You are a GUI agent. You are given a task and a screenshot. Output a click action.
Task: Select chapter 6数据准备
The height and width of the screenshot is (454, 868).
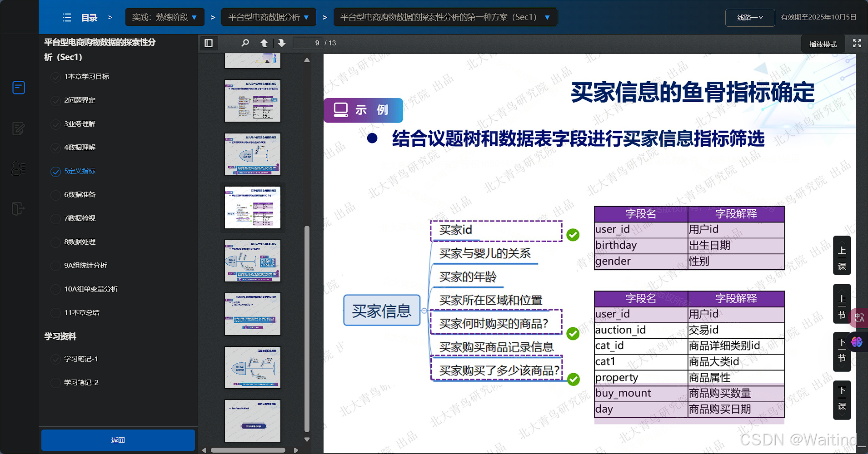[x=80, y=195]
